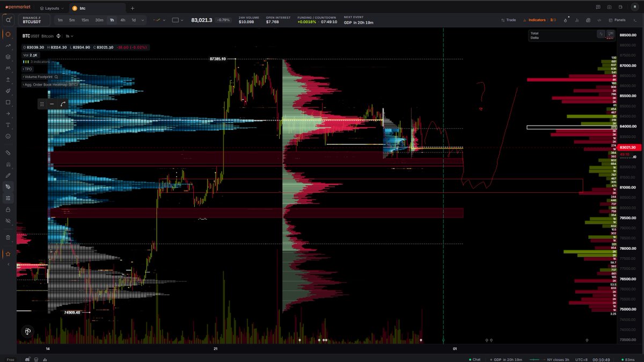Open the alerts stopwatch icon
The image size is (644, 362).
(x=565, y=20)
